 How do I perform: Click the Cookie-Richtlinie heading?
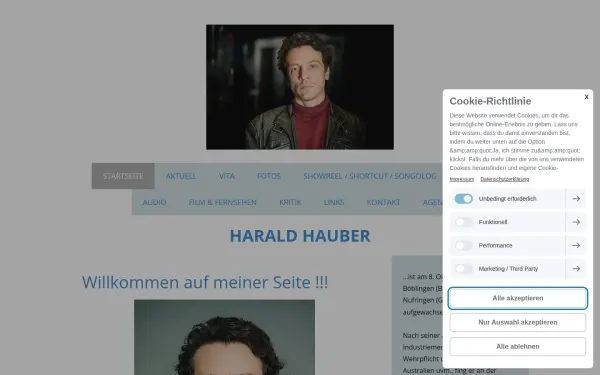pyautogui.click(x=490, y=101)
